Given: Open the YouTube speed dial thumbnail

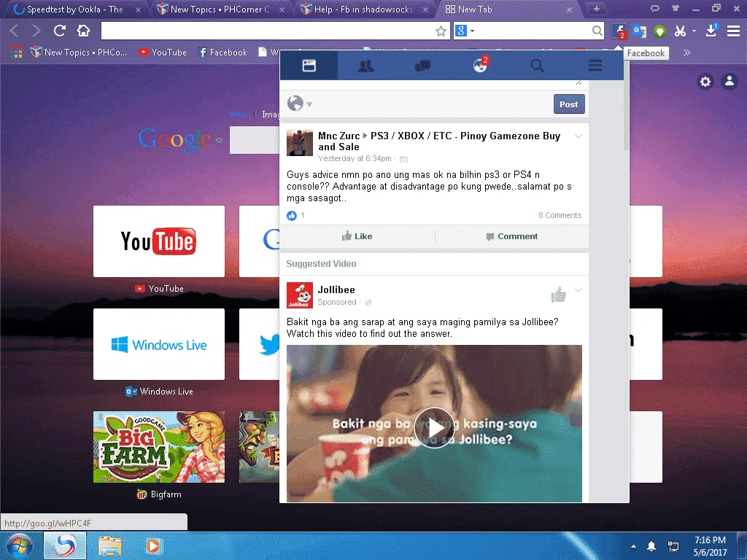Looking at the screenshot, I should 158,241.
